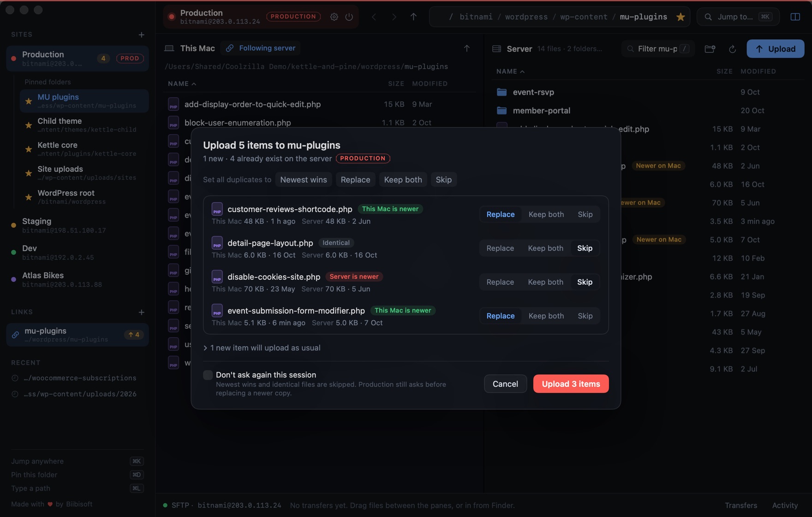Go forward with the right arrow

click(394, 17)
